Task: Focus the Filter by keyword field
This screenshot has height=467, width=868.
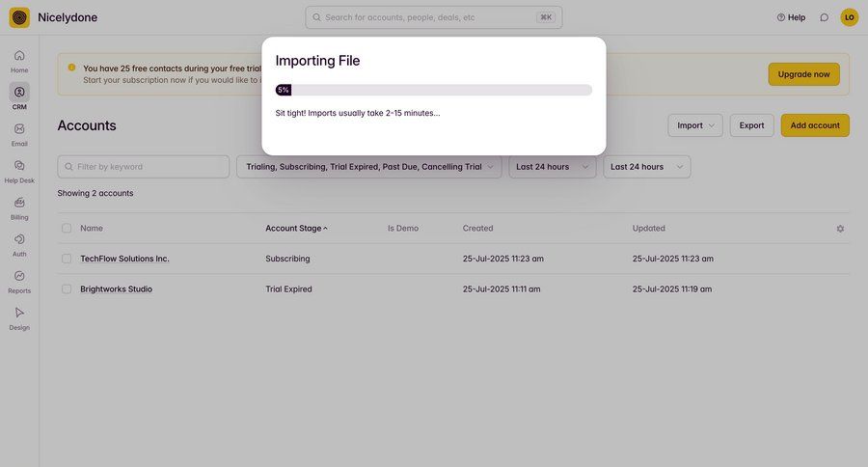Action: point(144,167)
